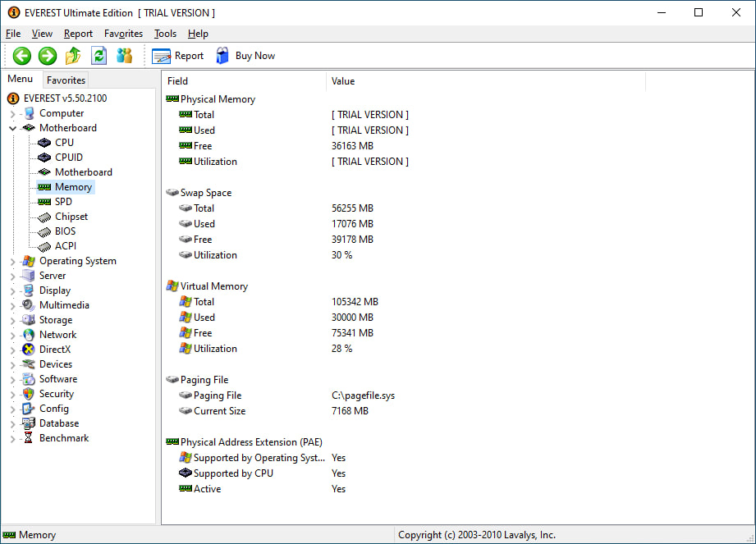Click the Database icon in the tree
The height and width of the screenshot is (544, 756).
(x=29, y=423)
